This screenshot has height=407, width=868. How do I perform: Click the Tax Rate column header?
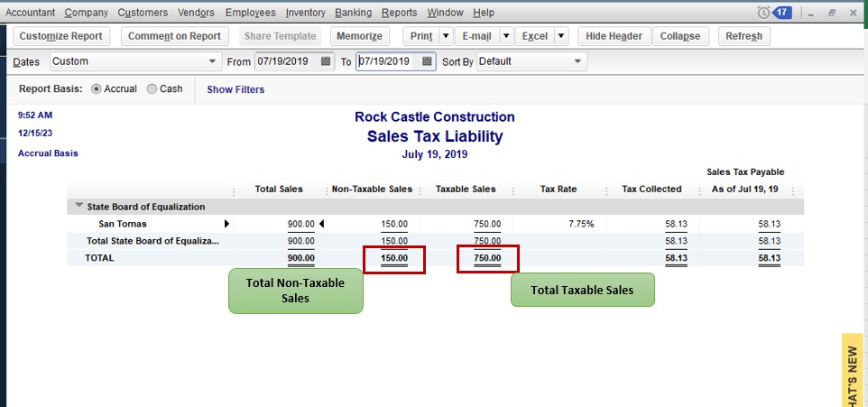559,190
